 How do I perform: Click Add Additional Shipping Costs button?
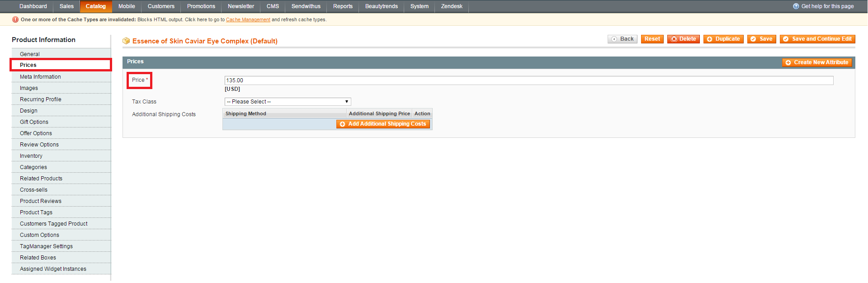point(383,124)
